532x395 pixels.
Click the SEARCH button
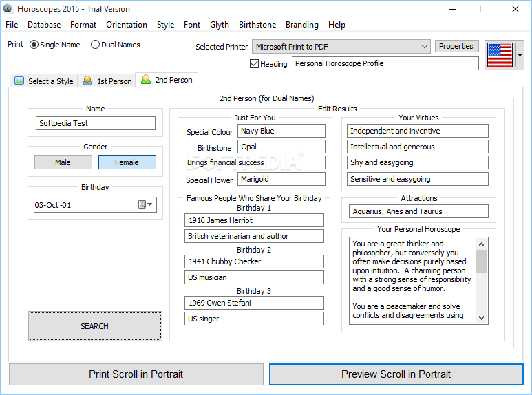[95, 326]
